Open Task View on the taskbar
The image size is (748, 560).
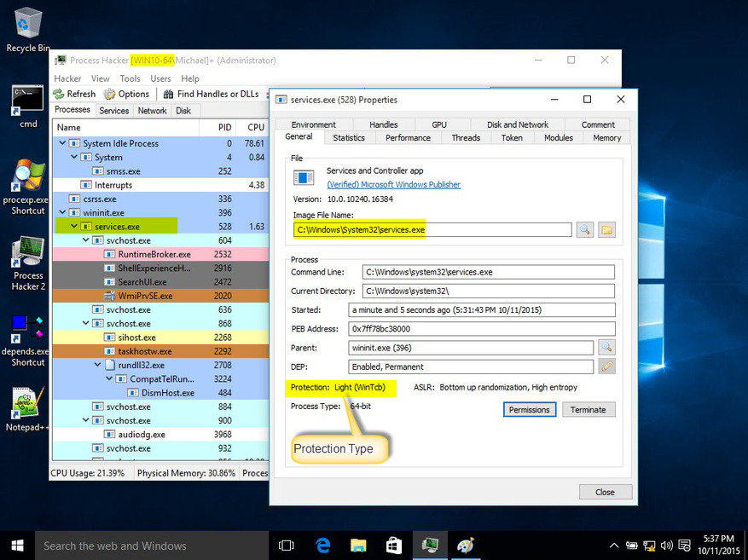(287, 546)
